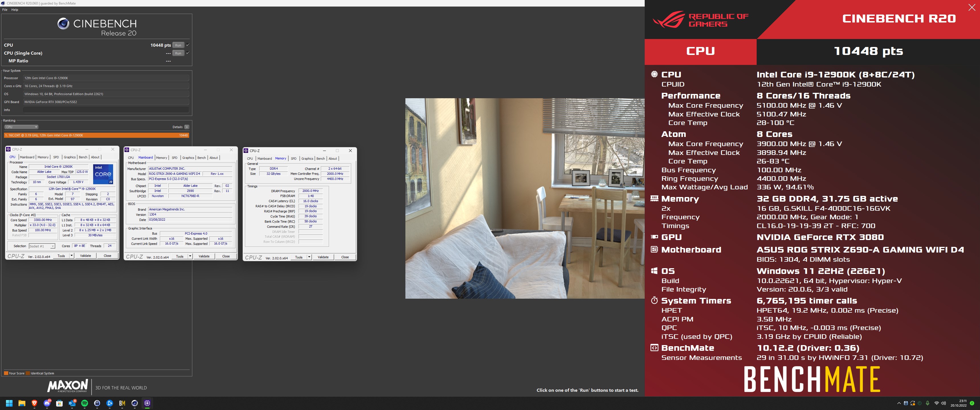Open the volume control from the tray
The height and width of the screenshot is (410, 980).
coord(944,403)
